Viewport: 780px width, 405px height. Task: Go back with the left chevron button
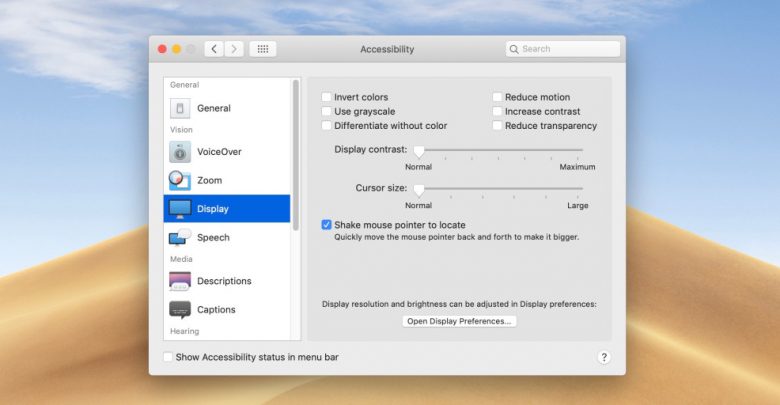pyautogui.click(x=214, y=49)
